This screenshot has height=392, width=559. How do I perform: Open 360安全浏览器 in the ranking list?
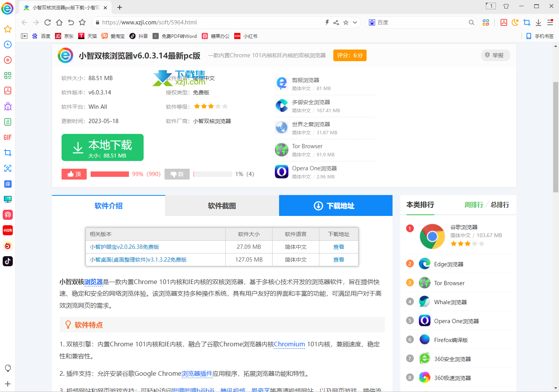point(453,359)
